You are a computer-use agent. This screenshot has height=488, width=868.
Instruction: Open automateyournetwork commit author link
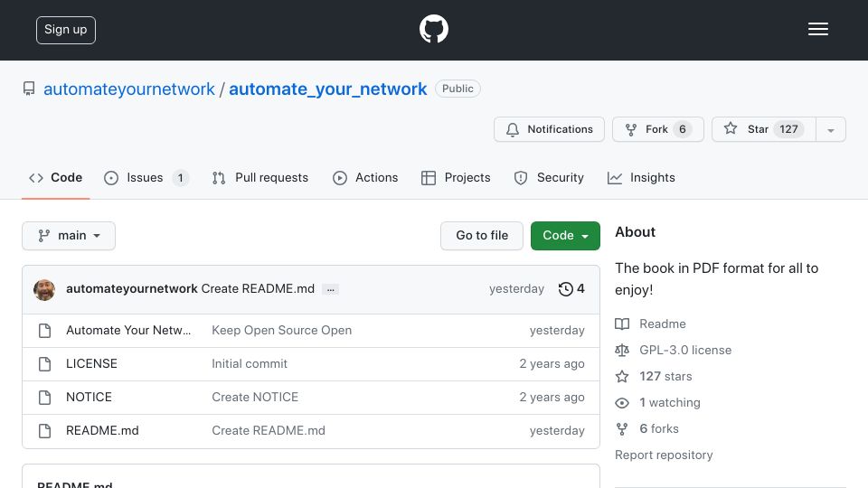point(132,289)
